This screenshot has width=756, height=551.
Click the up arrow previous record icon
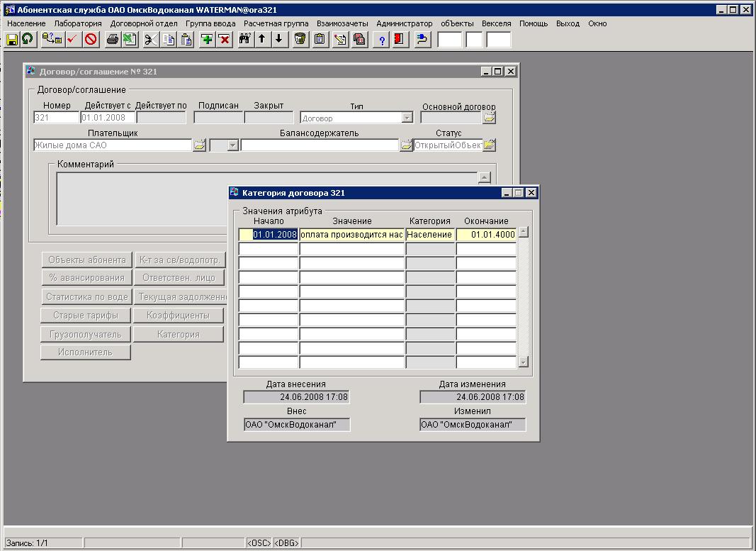coord(262,40)
